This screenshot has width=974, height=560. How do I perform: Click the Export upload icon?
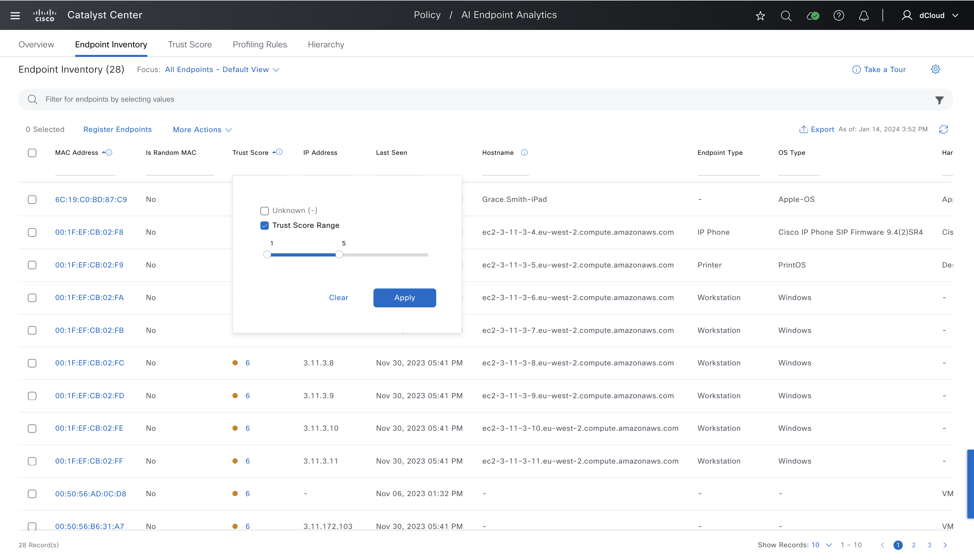[804, 130]
